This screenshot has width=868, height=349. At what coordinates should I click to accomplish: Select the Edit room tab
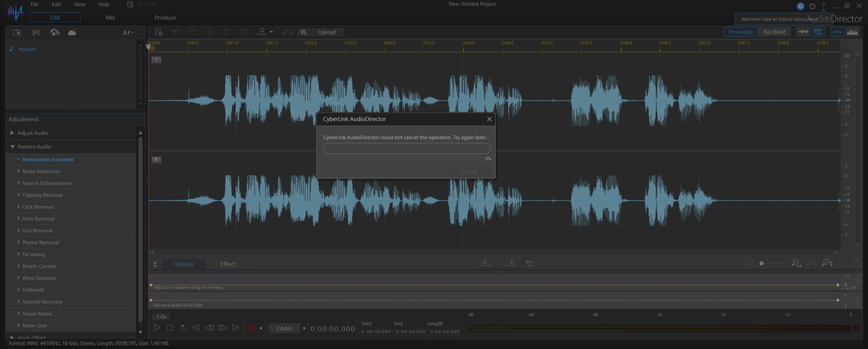point(55,18)
